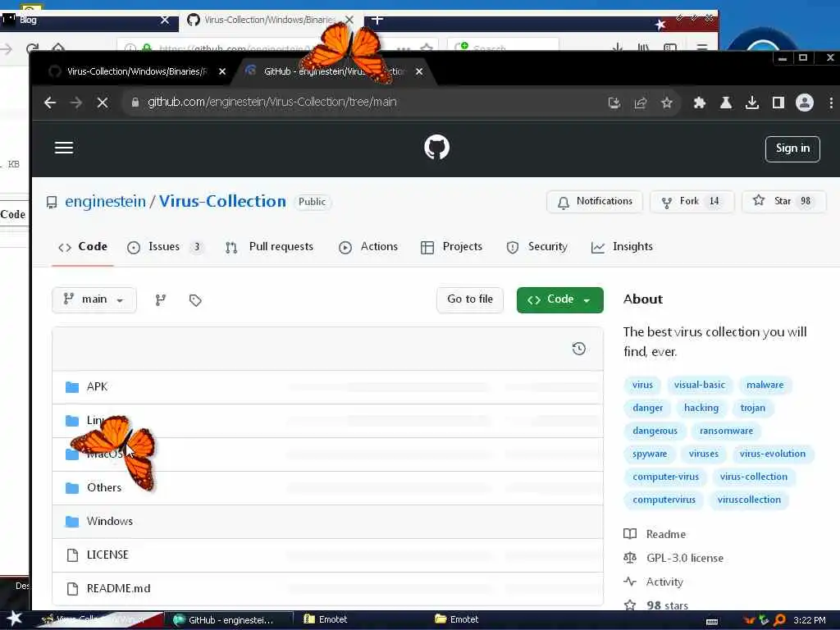Bookmark this page with the star icon
The image size is (840, 630).
[x=666, y=103]
